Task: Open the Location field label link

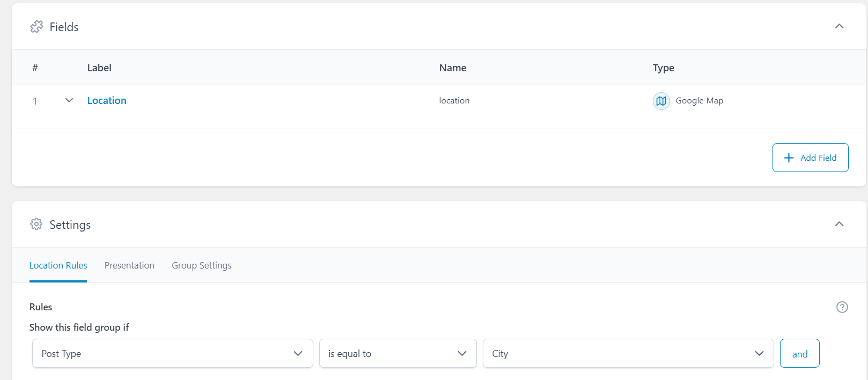Action: 107,101
